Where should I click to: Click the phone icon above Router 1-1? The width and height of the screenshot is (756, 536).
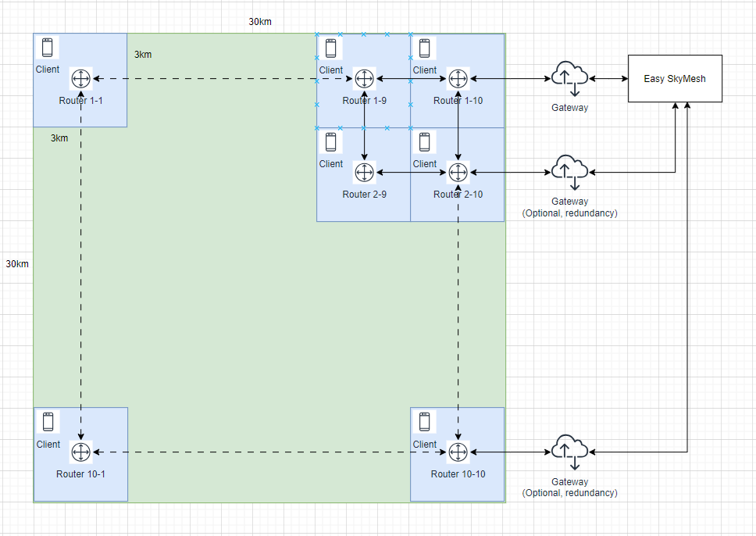click(x=47, y=48)
